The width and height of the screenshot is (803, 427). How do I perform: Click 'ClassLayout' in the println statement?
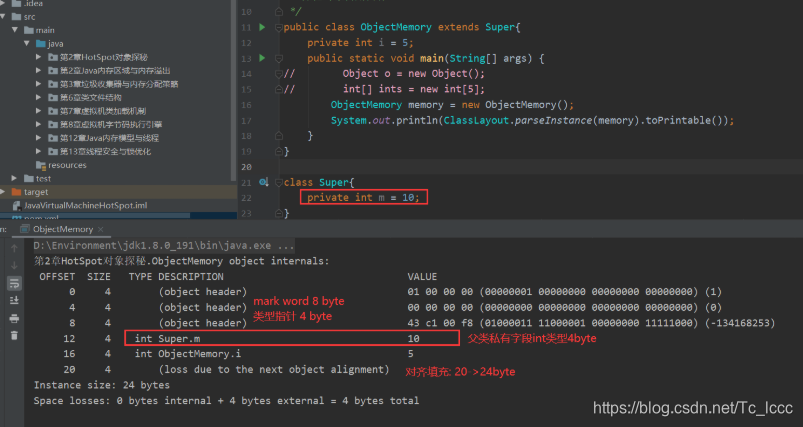[x=476, y=120]
